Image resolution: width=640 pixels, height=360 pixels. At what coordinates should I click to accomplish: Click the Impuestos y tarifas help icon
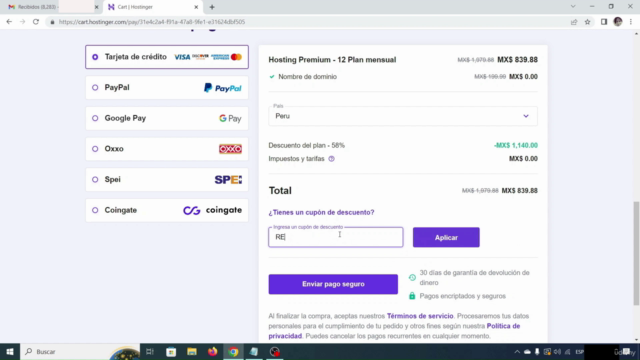pyautogui.click(x=331, y=159)
